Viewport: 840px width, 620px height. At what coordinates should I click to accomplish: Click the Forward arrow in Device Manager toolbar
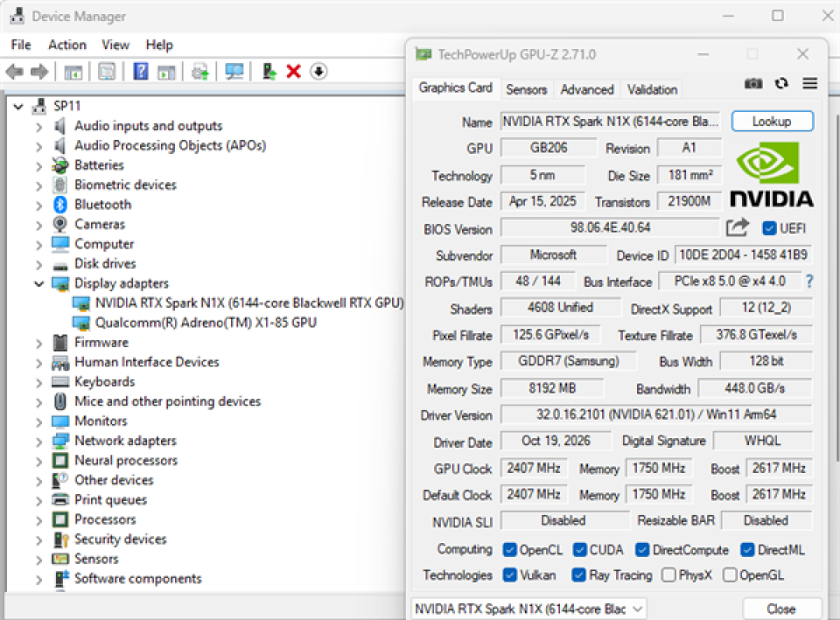click(x=39, y=72)
